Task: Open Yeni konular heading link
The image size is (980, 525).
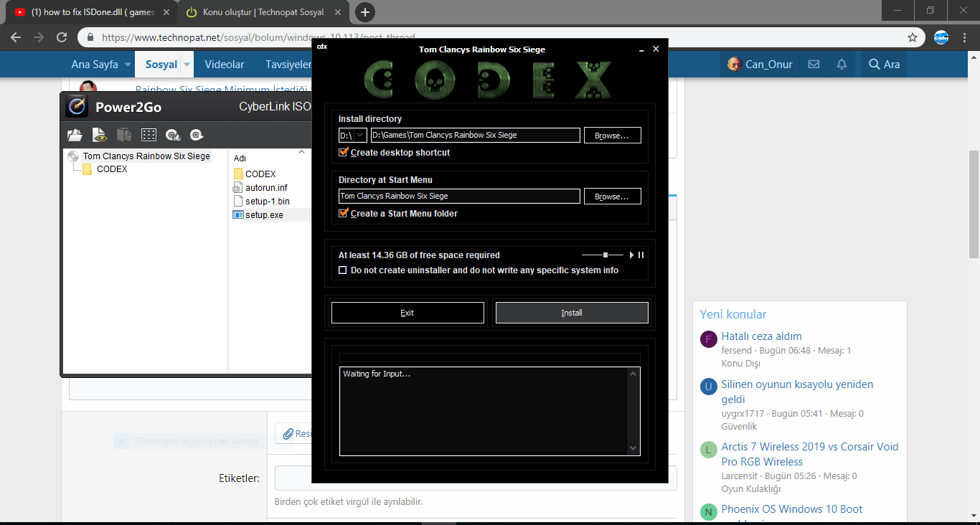Action: (733, 314)
